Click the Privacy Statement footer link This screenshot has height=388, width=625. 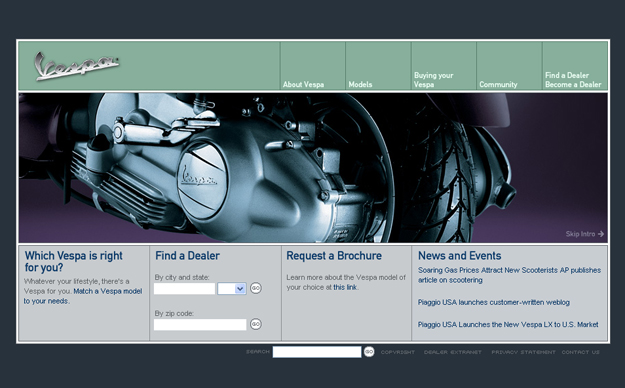[x=523, y=352]
